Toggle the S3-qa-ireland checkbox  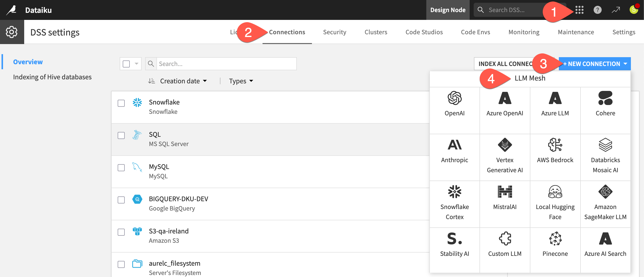tap(121, 232)
